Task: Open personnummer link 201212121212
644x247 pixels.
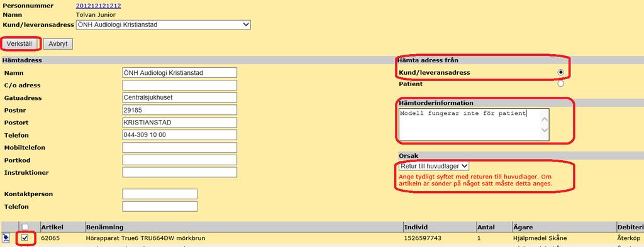Action: 99,6
